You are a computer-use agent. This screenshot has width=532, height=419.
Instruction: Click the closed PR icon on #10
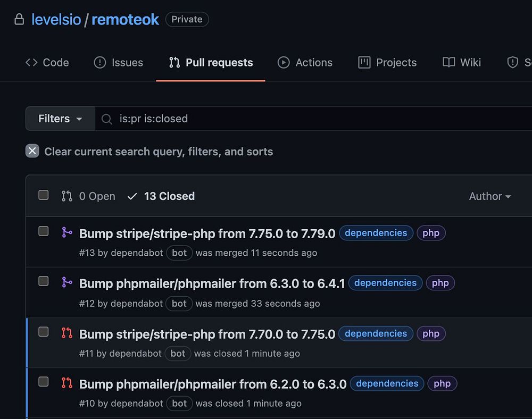click(x=66, y=382)
